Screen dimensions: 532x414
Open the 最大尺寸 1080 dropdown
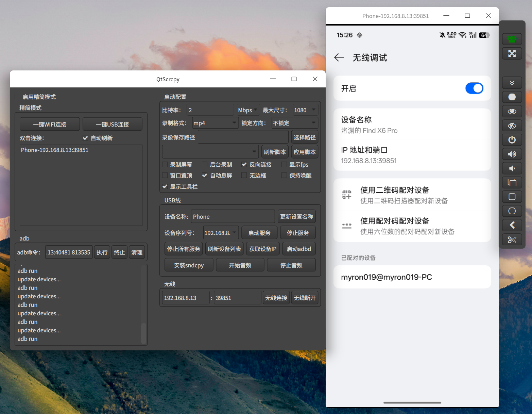coord(305,110)
